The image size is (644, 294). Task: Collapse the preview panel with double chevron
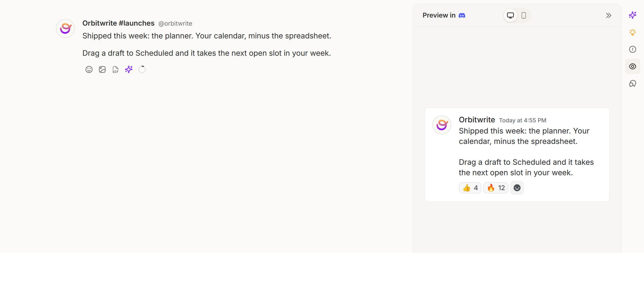[608, 15]
